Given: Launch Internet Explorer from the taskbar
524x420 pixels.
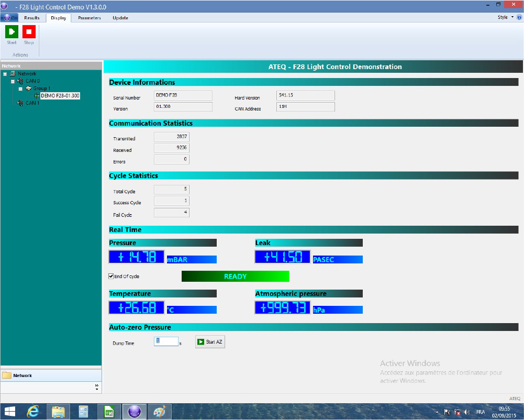Looking at the screenshot, I should [x=34, y=412].
